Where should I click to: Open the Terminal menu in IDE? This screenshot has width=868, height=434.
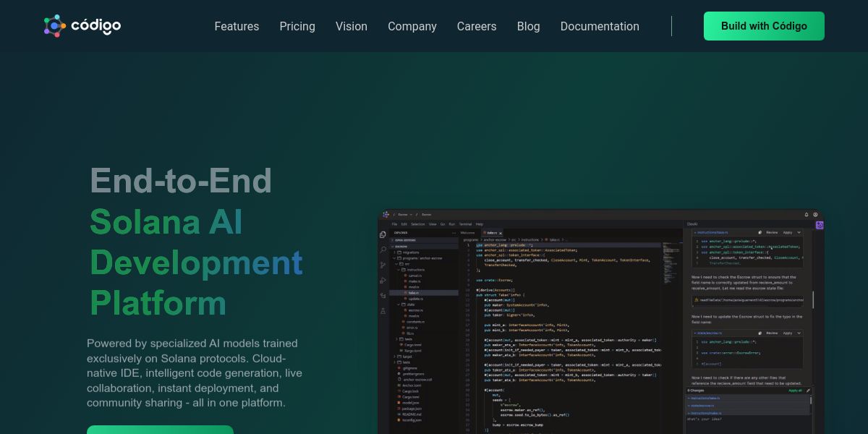click(465, 224)
